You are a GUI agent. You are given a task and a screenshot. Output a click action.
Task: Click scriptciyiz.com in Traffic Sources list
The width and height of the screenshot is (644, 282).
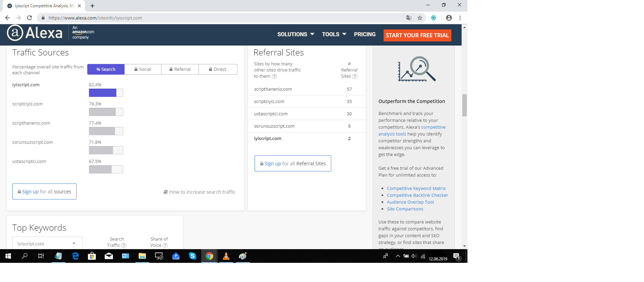tap(27, 104)
